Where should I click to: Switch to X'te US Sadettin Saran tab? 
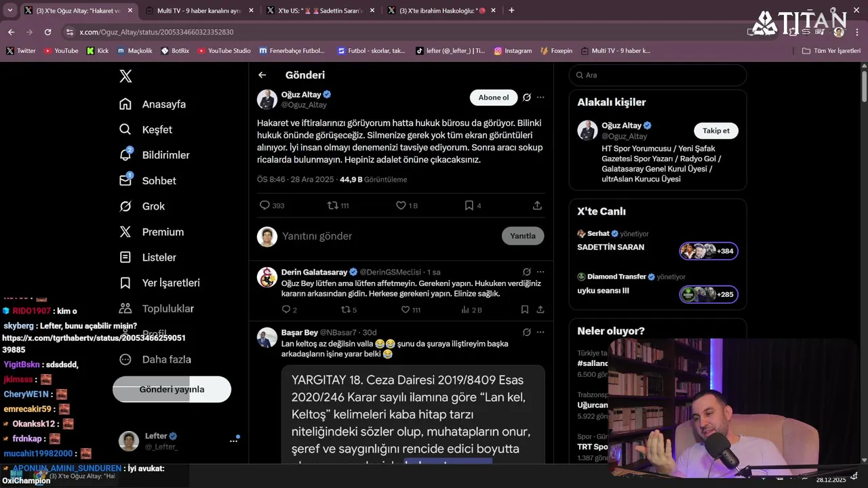319,11
